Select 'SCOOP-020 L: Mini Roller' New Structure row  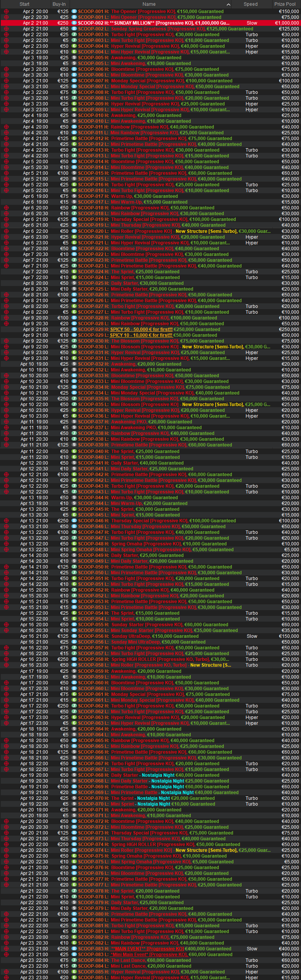point(150,231)
